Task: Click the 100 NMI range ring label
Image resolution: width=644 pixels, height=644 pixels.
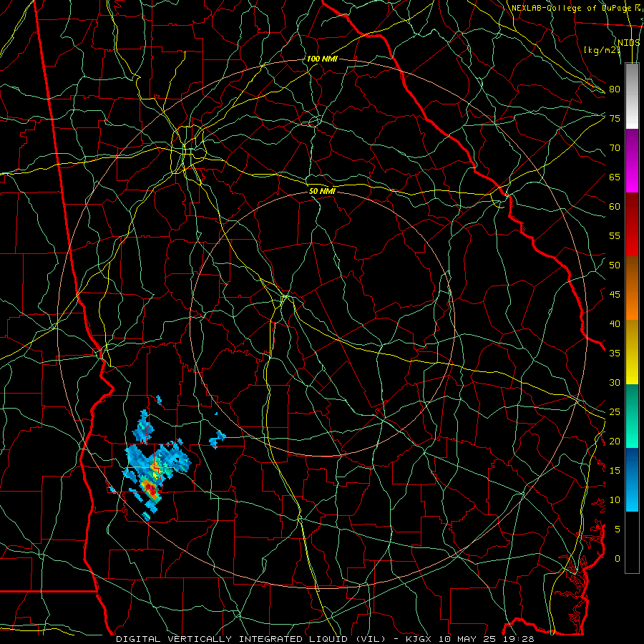Action: pyautogui.click(x=322, y=59)
